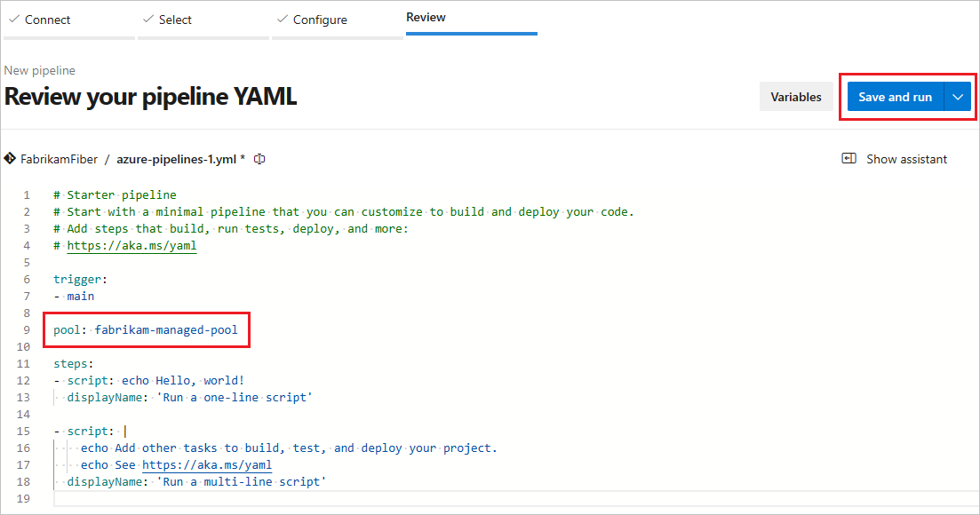Open the Variables panel
The height and width of the screenshot is (515, 980).
(x=795, y=97)
